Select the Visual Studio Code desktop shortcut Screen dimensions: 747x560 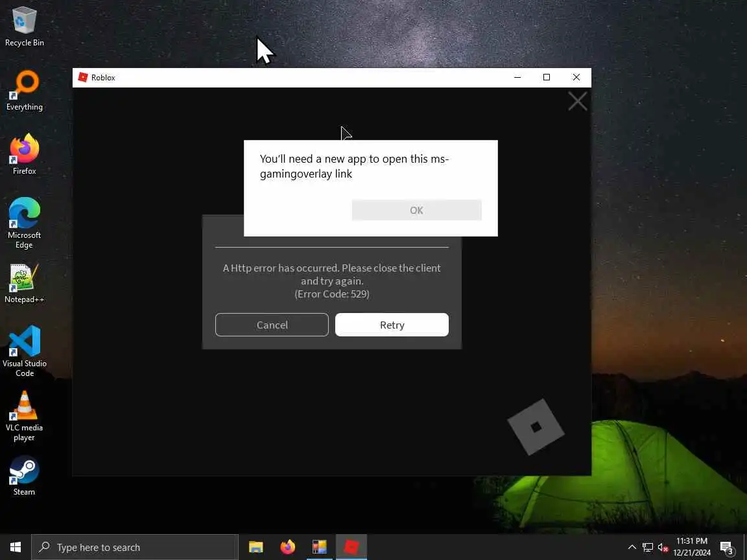pos(24,351)
